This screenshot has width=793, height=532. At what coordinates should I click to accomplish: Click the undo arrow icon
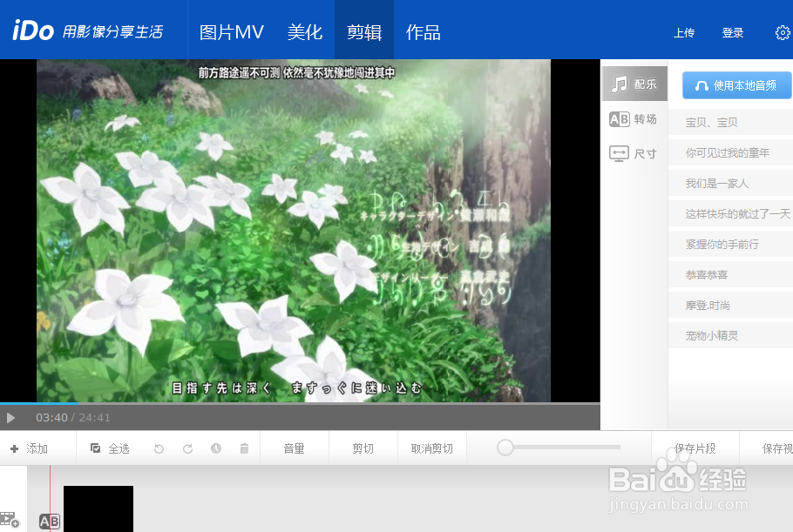pyautogui.click(x=159, y=448)
